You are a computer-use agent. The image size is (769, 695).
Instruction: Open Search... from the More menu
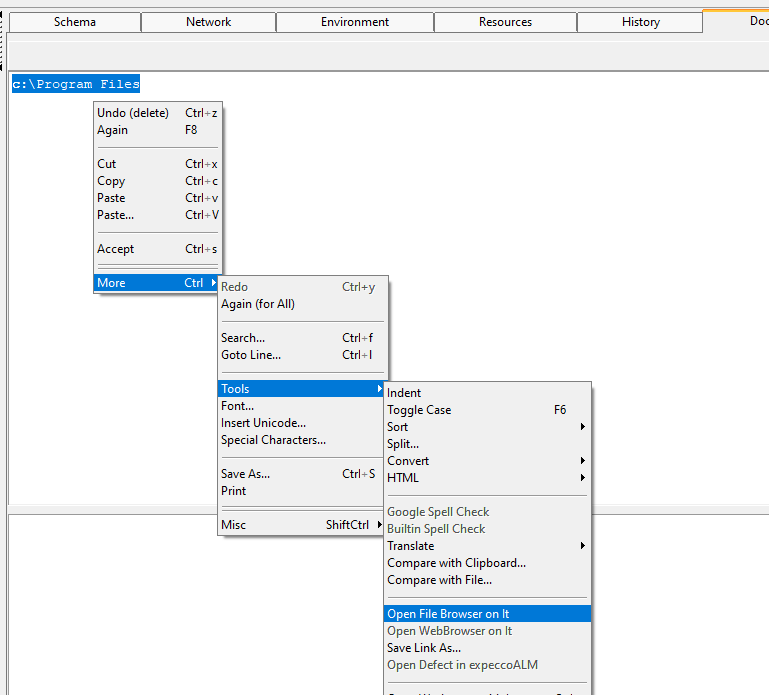(243, 338)
